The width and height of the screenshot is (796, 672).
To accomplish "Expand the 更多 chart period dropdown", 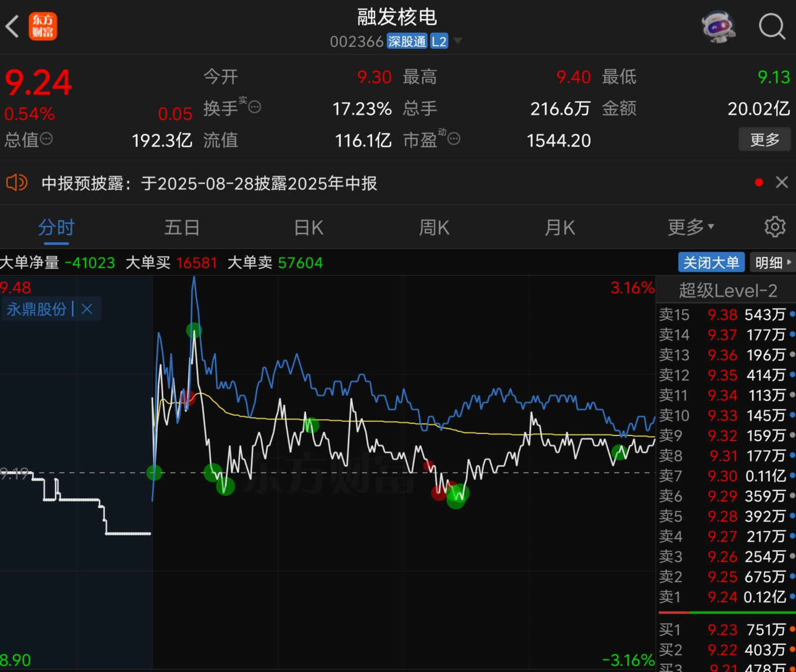I will [691, 227].
